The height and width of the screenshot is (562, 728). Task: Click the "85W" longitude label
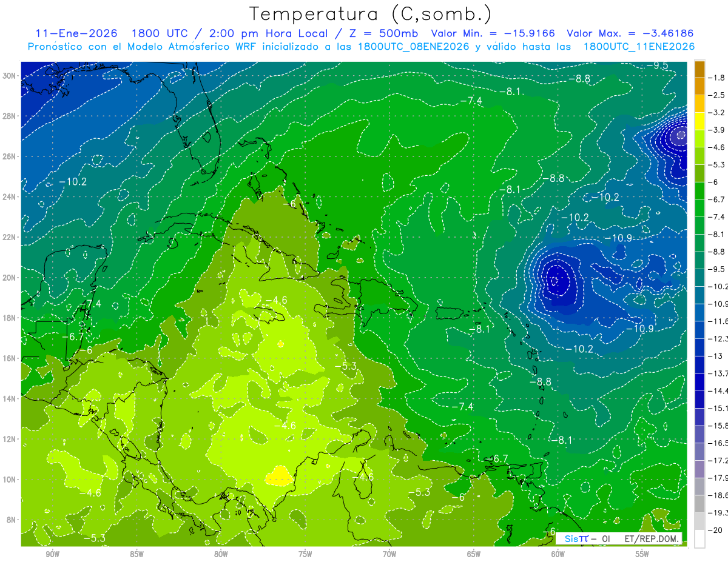coord(136,554)
